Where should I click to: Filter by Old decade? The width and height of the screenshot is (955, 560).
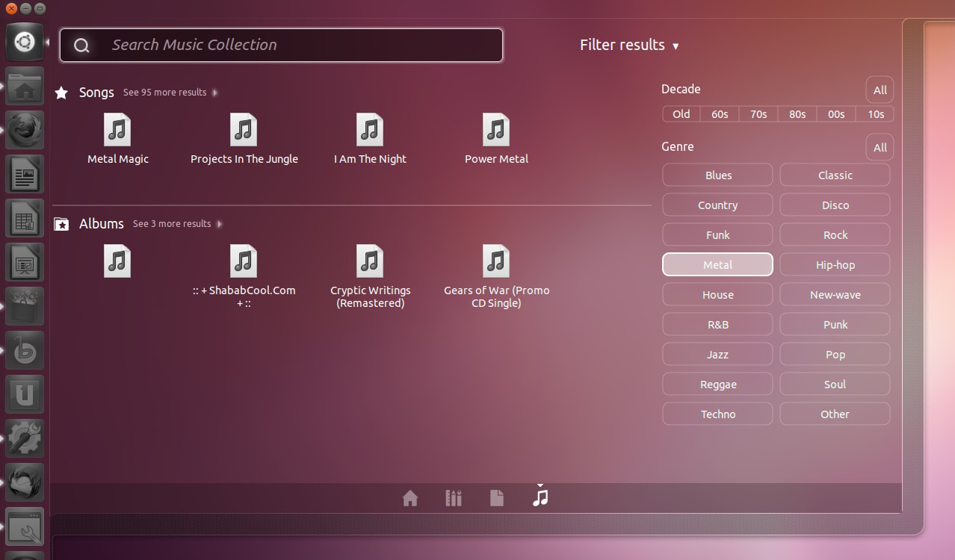tap(682, 114)
